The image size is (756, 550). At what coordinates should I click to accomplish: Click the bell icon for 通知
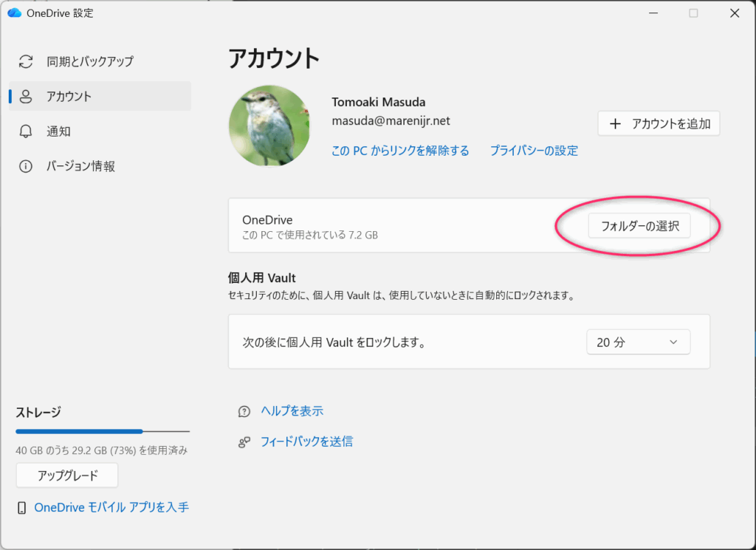pyautogui.click(x=26, y=131)
